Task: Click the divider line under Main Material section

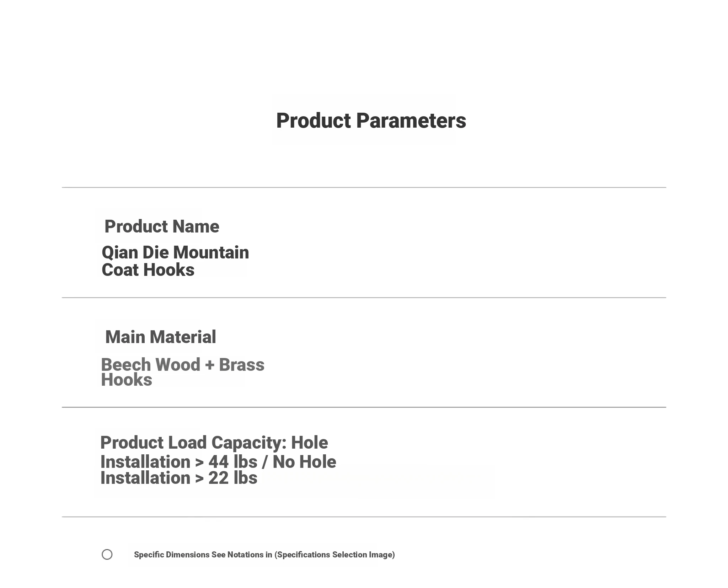Action: 364,407
